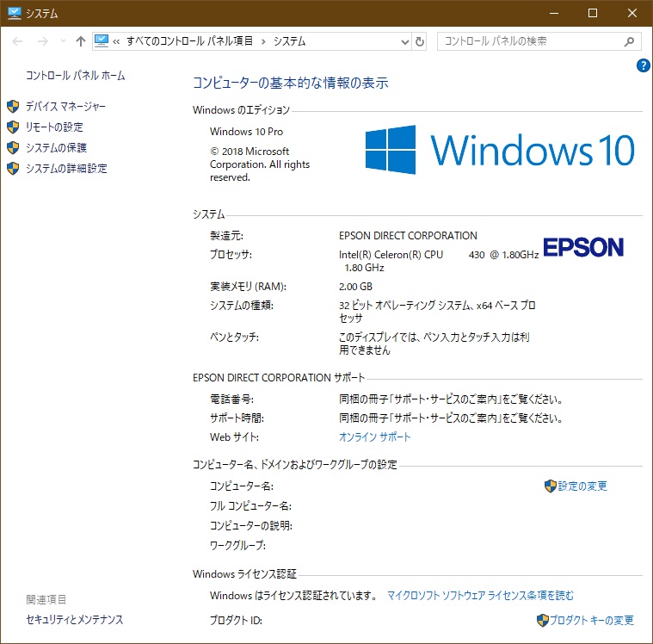Click shield icon beside デバイス マネージャー
This screenshot has width=653, height=644.
(x=13, y=106)
